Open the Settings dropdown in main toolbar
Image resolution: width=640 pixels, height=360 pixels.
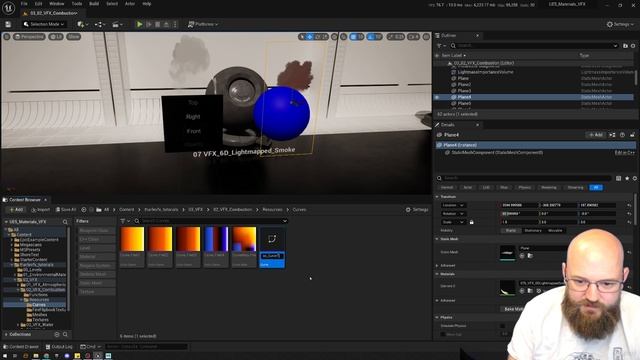coord(620,24)
